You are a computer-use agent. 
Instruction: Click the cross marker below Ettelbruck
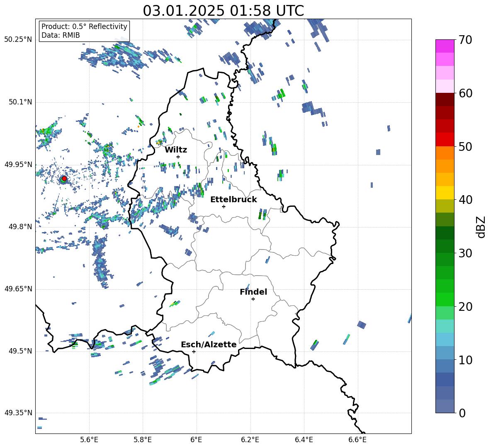224,206
